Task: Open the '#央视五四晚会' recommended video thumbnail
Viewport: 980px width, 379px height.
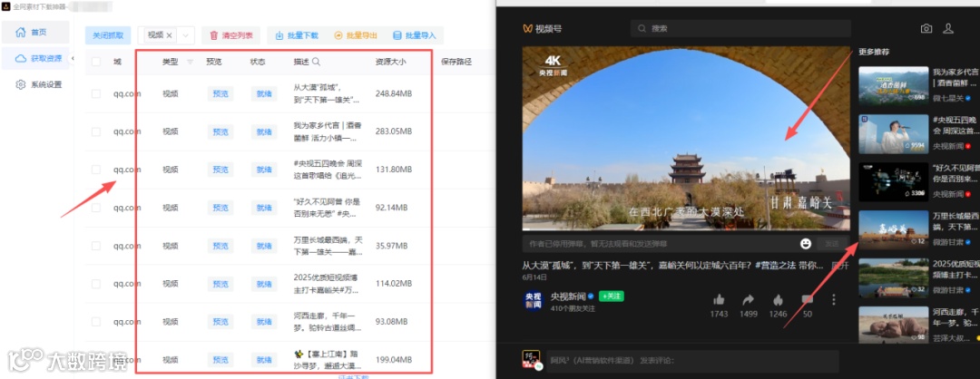Action: tap(893, 133)
